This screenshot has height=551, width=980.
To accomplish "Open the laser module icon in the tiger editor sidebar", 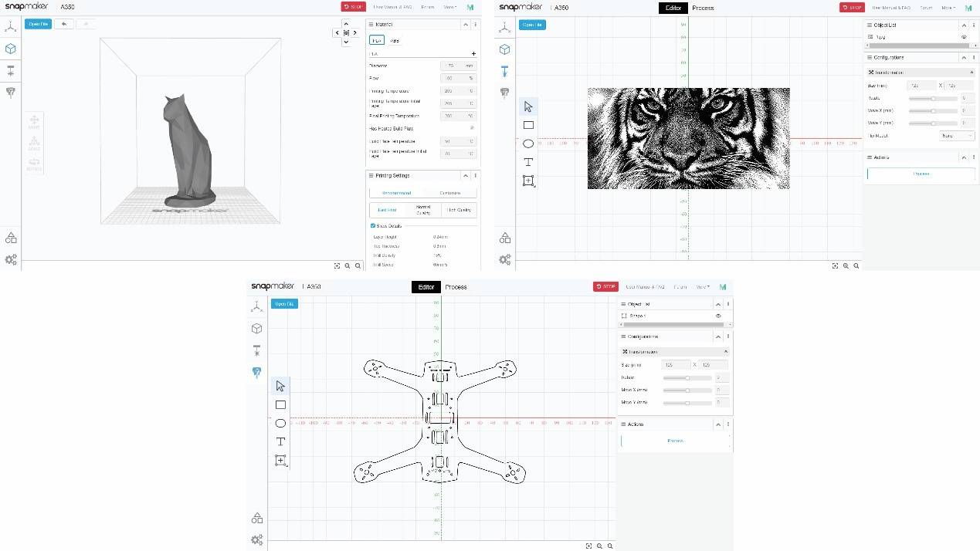I will [x=504, y=71].
